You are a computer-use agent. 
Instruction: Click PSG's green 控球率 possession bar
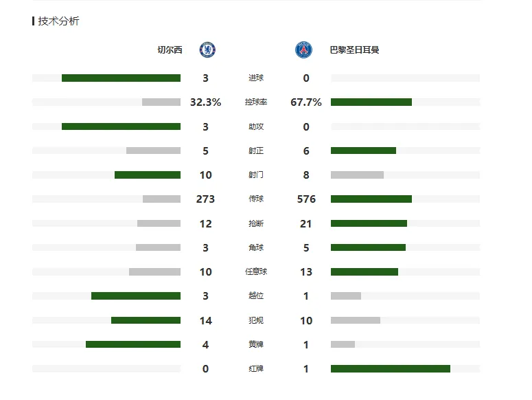(x=371, y=102)
